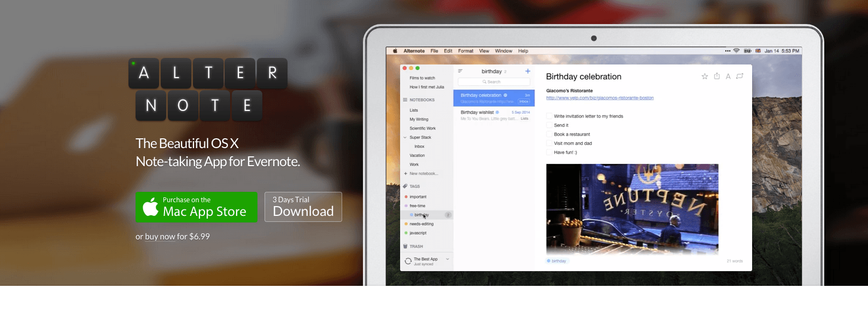The width and height of the screenshot is (868, 311).
Task: Open the File menu
Action: click(434, 51)
